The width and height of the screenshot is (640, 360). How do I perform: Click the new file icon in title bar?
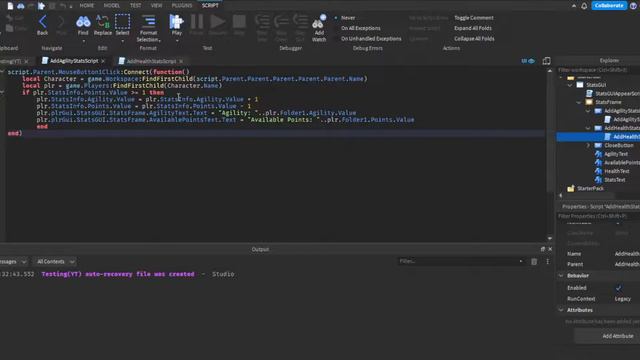click(10, 6)
